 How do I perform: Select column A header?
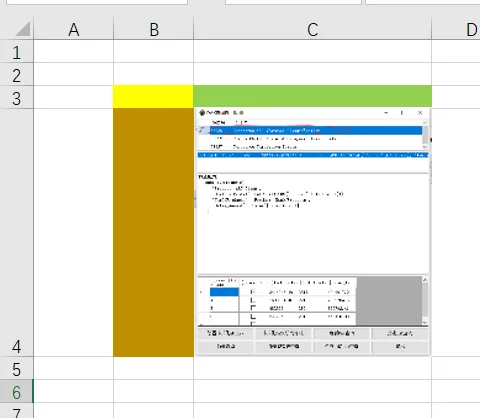[73, 29]
